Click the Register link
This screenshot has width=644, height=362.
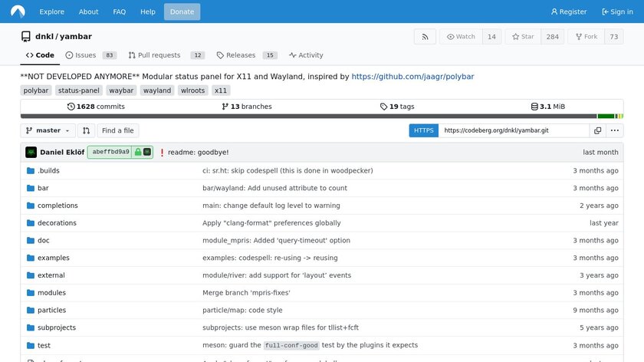(x=569, y=12)
